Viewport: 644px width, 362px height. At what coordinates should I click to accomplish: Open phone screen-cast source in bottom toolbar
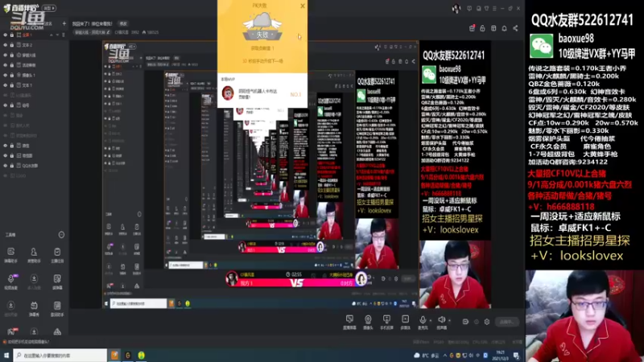[386, 323]
